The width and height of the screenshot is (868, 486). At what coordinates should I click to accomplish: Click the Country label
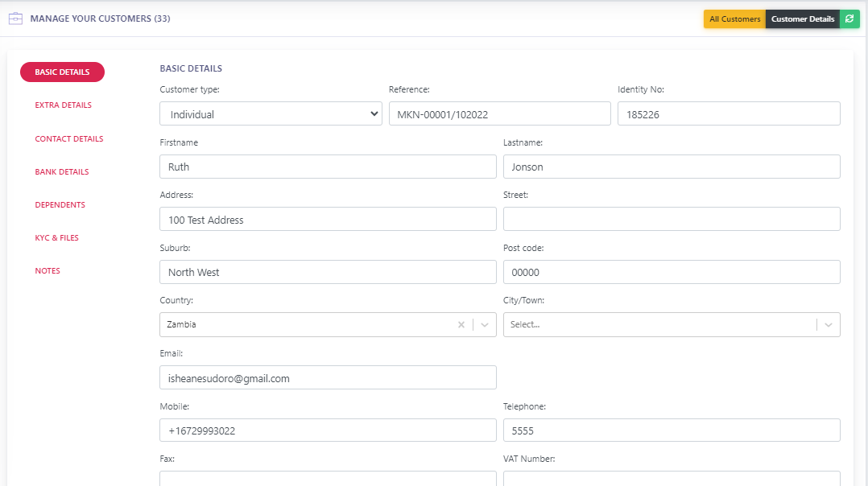coord(176,300)
